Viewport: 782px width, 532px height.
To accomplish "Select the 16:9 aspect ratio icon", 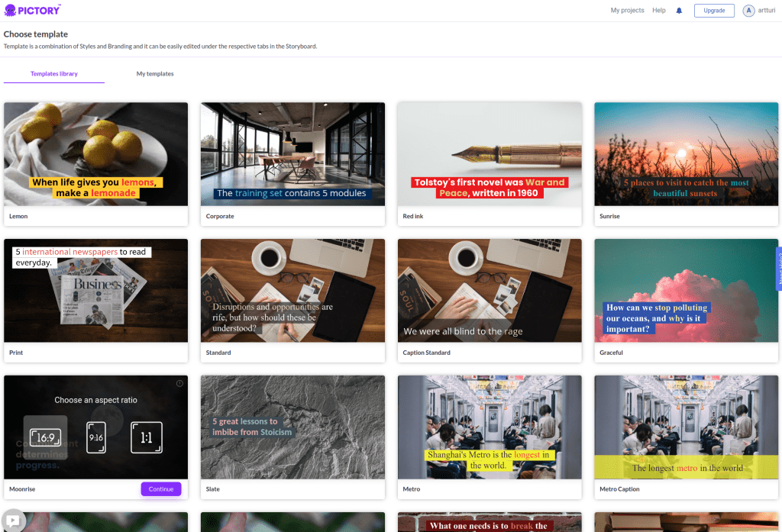I will point(45,437).
